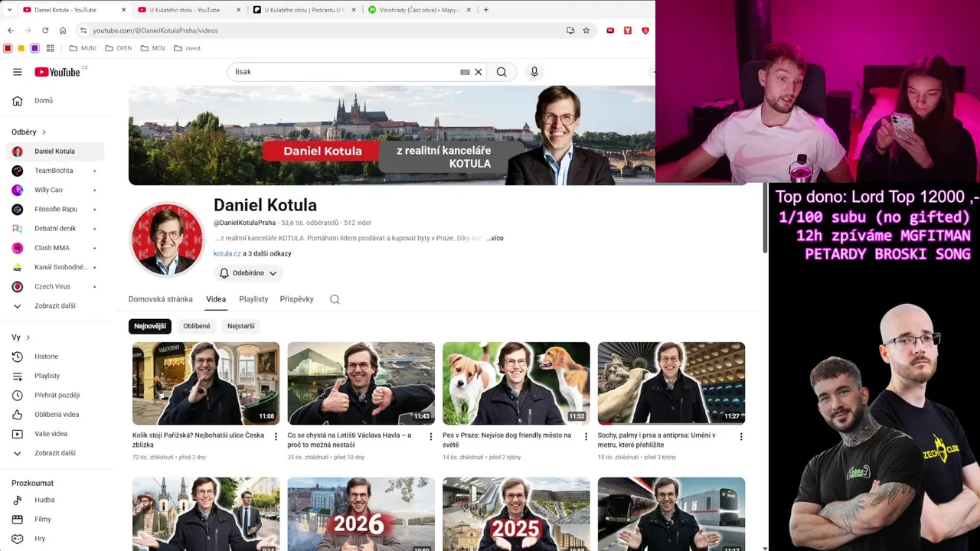980x551 pixels.
Task: Click the page vertical scrollbar
Action: click(x=765, y=218)
